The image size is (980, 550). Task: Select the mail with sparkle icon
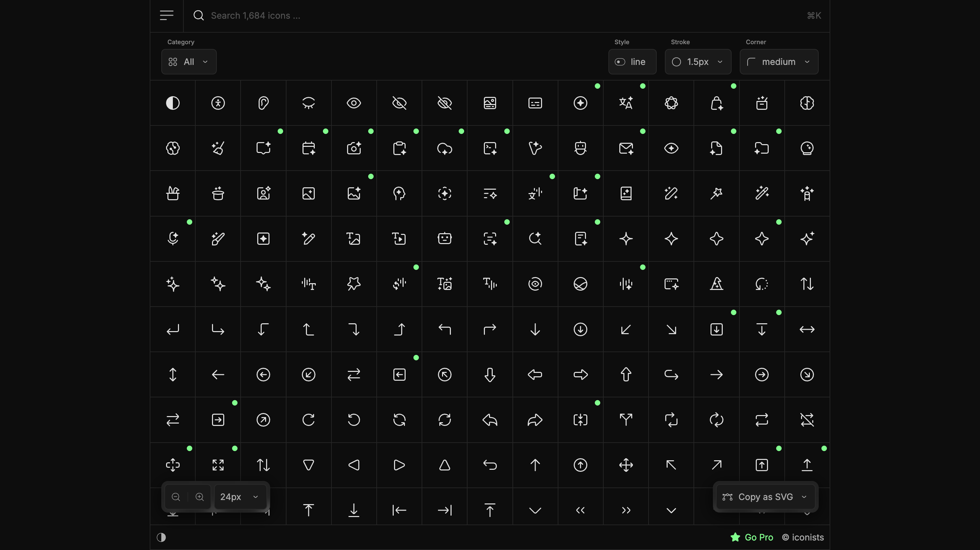(x=626, y=148)
